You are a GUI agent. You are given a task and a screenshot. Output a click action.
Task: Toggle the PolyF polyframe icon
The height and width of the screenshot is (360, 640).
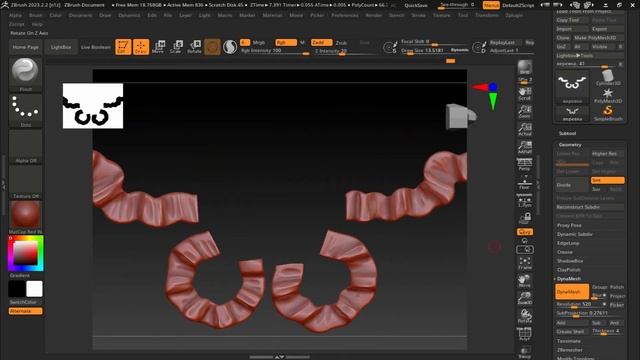click(524, 334)
